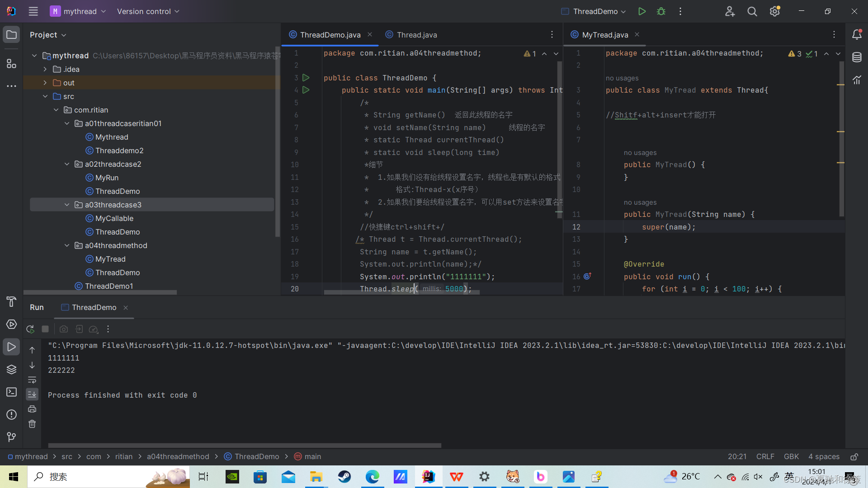
Task: Open the Database tool window icon
Action: (x=857, y=57)
